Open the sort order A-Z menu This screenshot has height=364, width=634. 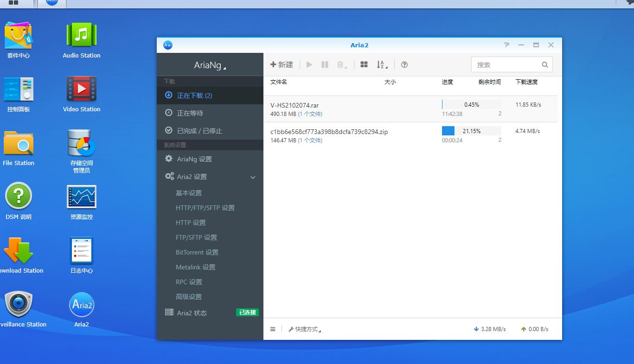click(382, 65)
